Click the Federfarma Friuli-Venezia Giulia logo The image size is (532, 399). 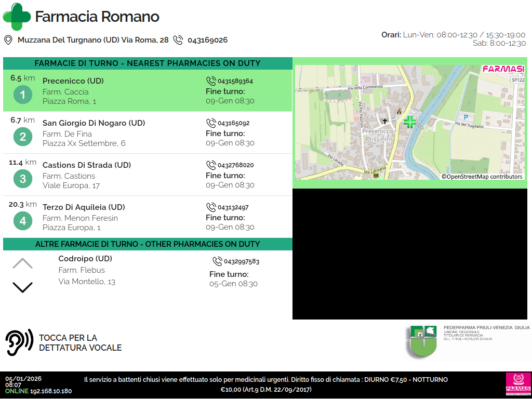coord(422,341)
